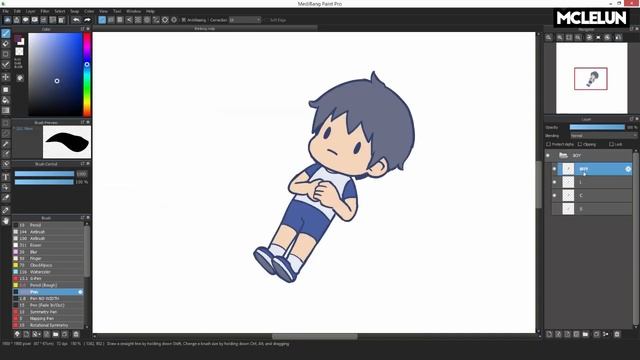Screen dimensions: 640x360
Task: Click the horizontal canvas scrollbar
Action: [x=315, y=337]
